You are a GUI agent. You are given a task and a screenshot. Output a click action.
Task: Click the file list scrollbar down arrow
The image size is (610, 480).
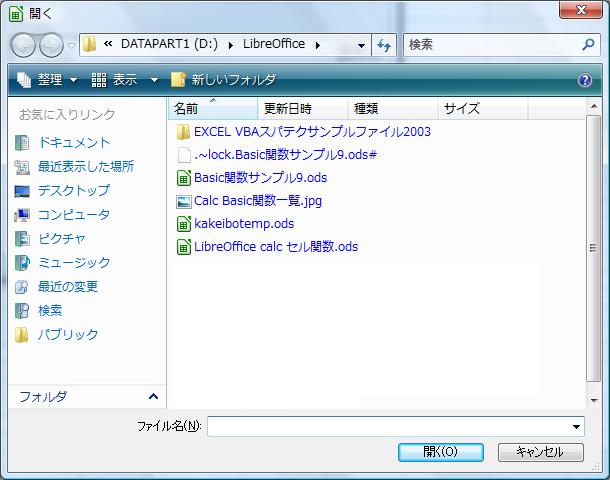click(x=593, y=400)
